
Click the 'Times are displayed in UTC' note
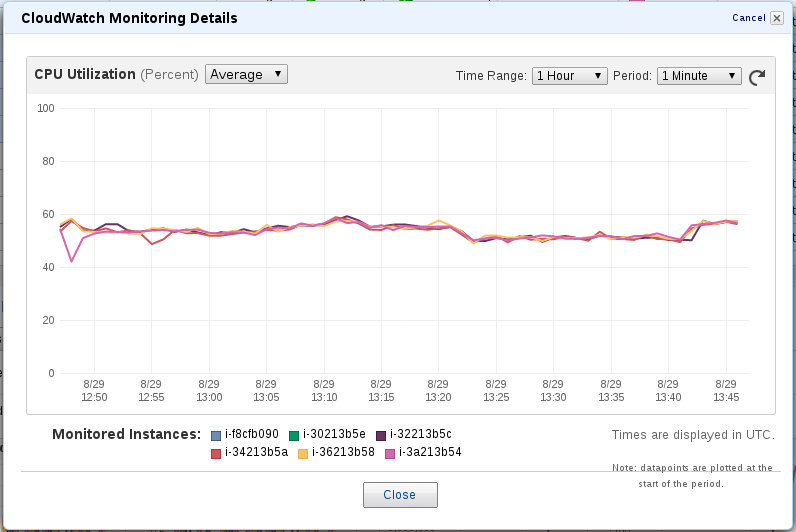[693, 435]
